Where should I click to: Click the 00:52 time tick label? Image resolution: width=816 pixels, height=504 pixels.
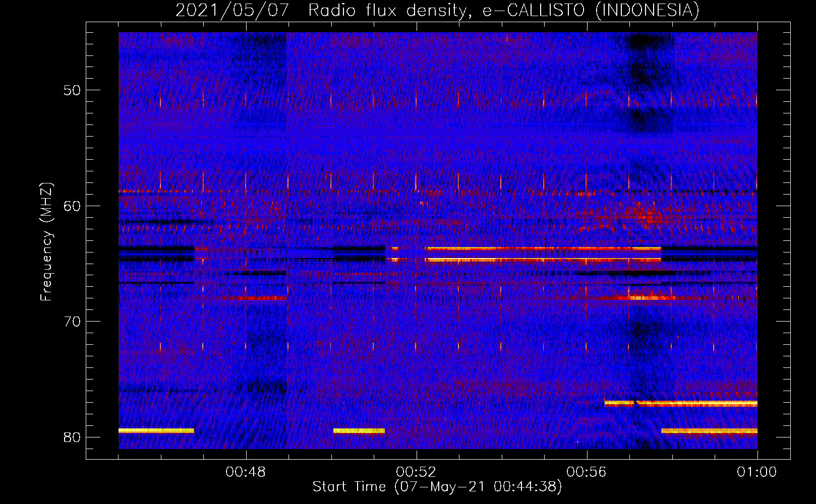(416, 472)
